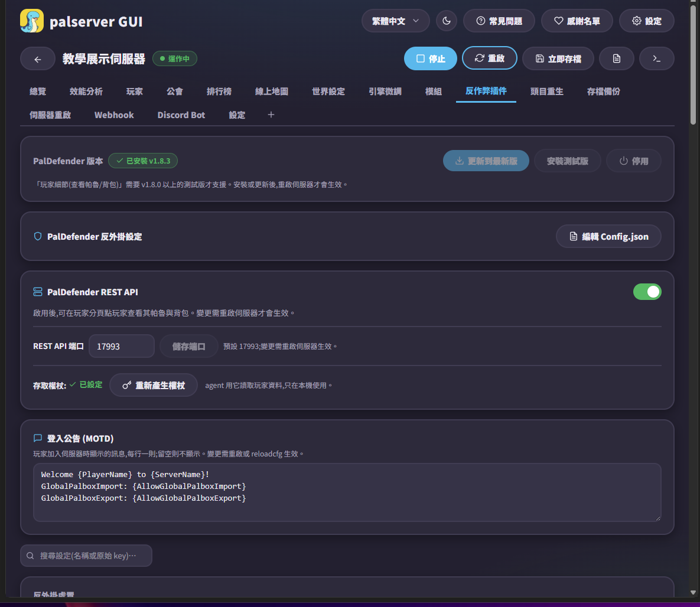This screenshot has height=607, width=700.
Task: Click the 重新產生權杖 key button
Action: pos(154,385)
